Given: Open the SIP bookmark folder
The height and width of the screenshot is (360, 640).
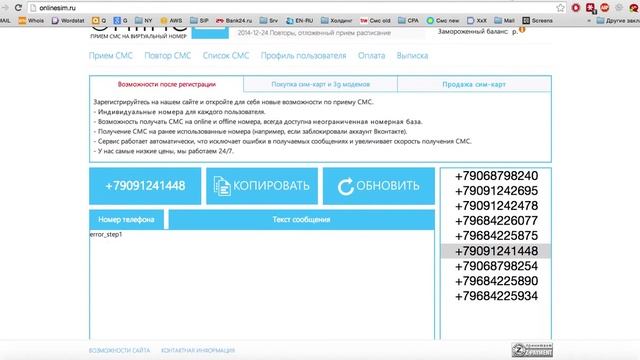Looking at the screenshot, I should click(199, 20).
